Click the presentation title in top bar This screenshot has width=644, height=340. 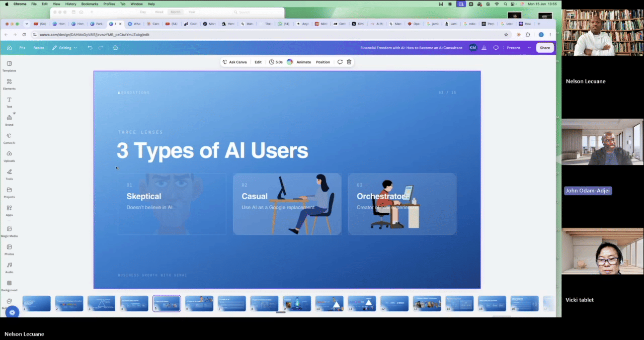pos(411,48)
